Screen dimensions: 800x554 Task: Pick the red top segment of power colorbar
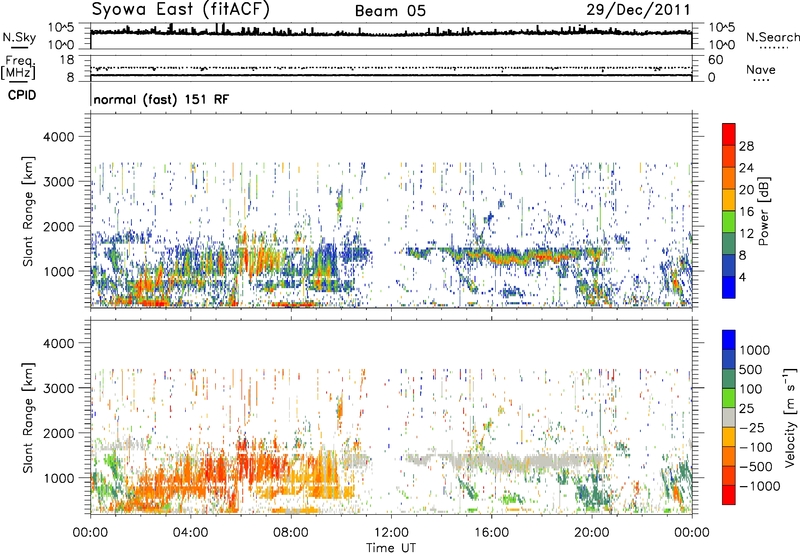(x=729, y=135)
